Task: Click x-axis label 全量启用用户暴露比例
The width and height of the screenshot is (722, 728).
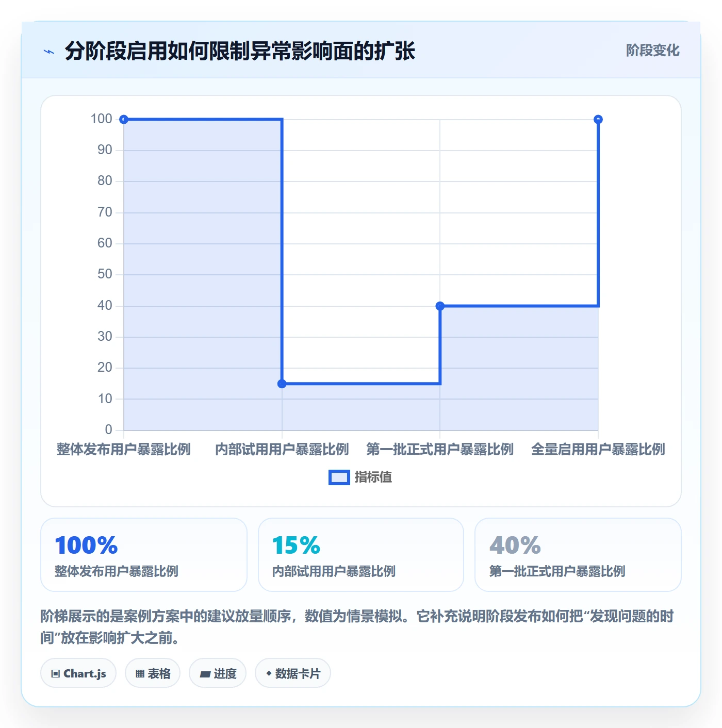Action: click(x=598, y=450)
